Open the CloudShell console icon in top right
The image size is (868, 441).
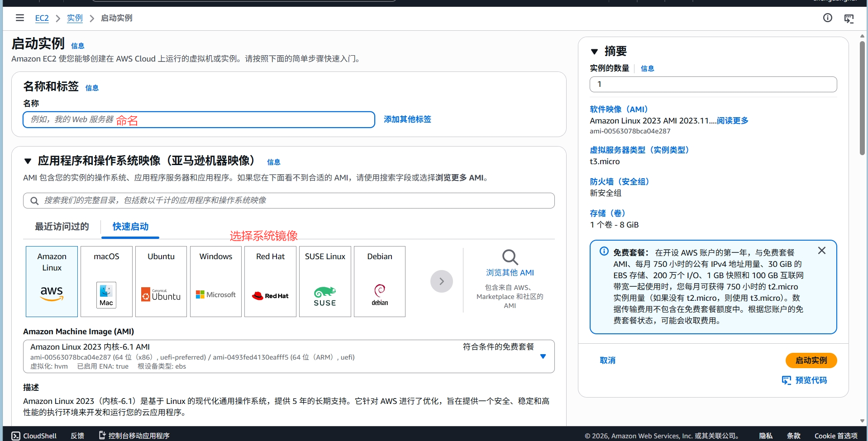click(849, 19)
